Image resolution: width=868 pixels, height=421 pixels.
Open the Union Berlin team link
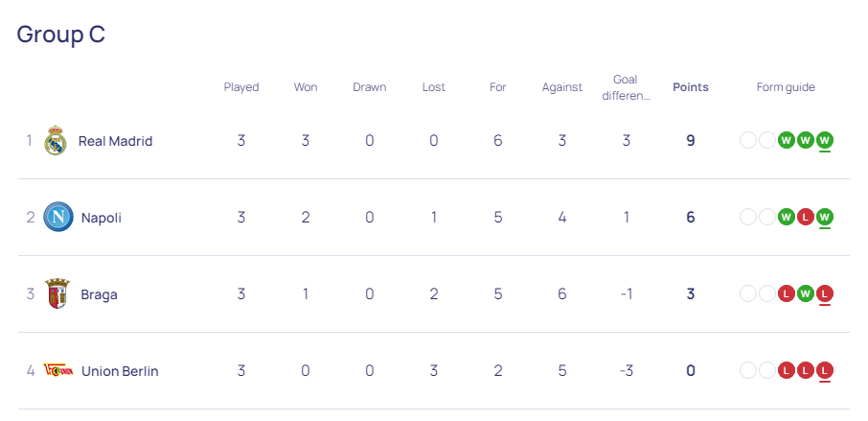[120, 371]
